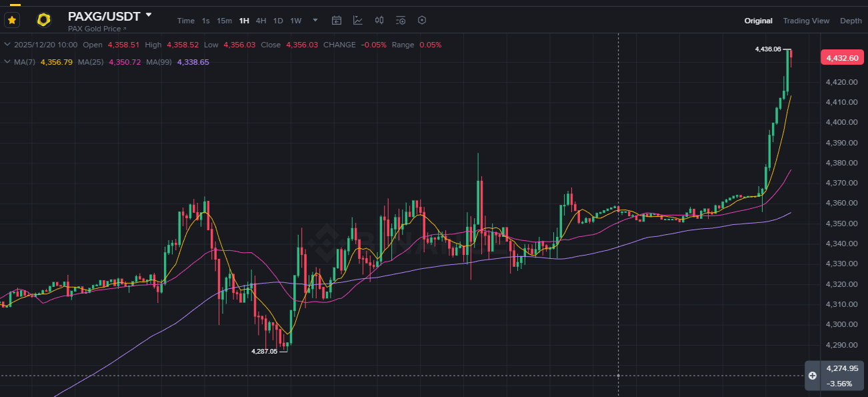Switch to the Depth tab

pyautogui.click(x=851, y=21)
